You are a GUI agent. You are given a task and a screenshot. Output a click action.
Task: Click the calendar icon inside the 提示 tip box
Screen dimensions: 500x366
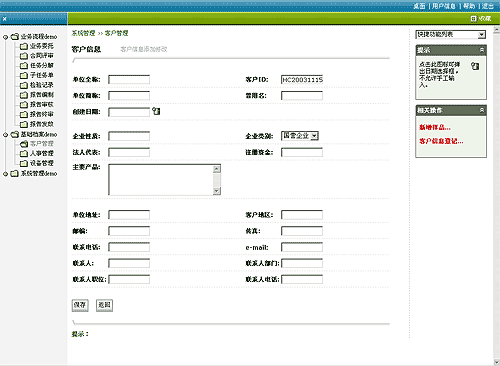point(475,66)
